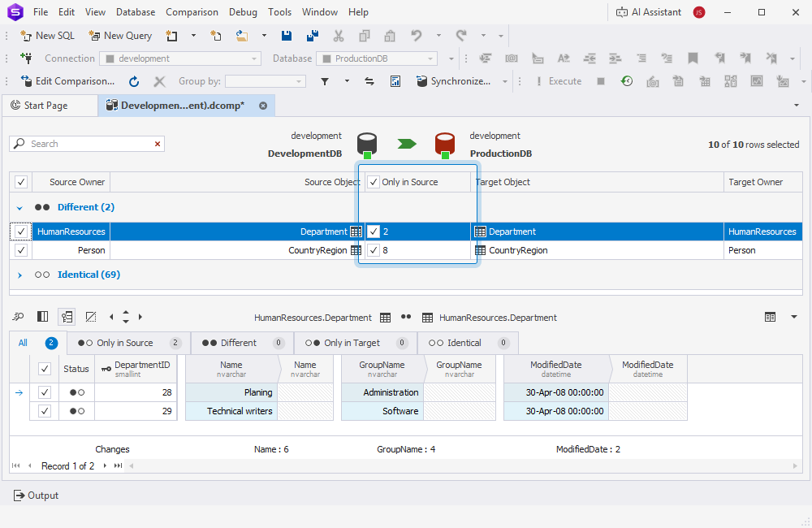
Task: Clear the search box using the red X
Action: click(158, 144)
